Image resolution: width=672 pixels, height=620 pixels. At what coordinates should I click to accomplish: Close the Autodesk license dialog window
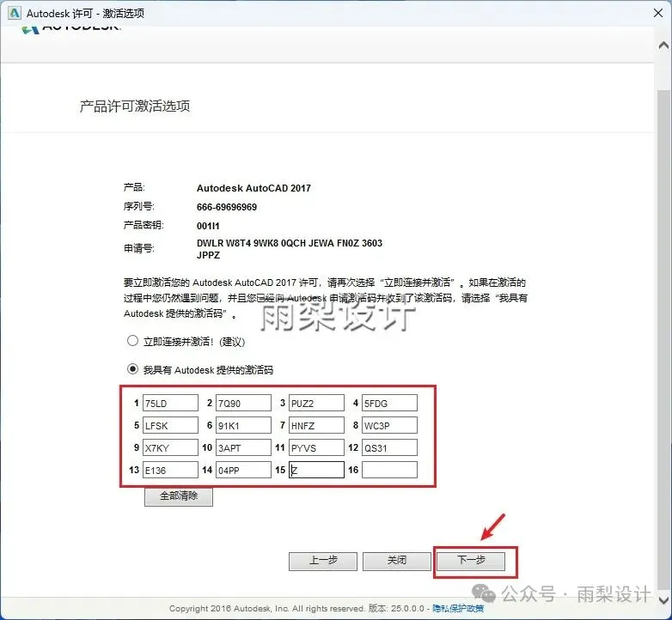[658, 13]
